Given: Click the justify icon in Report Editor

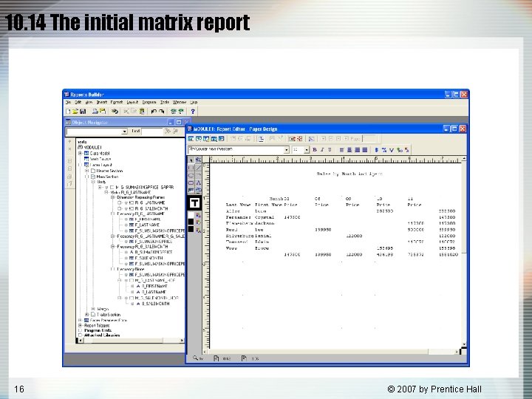Looking at the screenshot, I should pos(365,149).
